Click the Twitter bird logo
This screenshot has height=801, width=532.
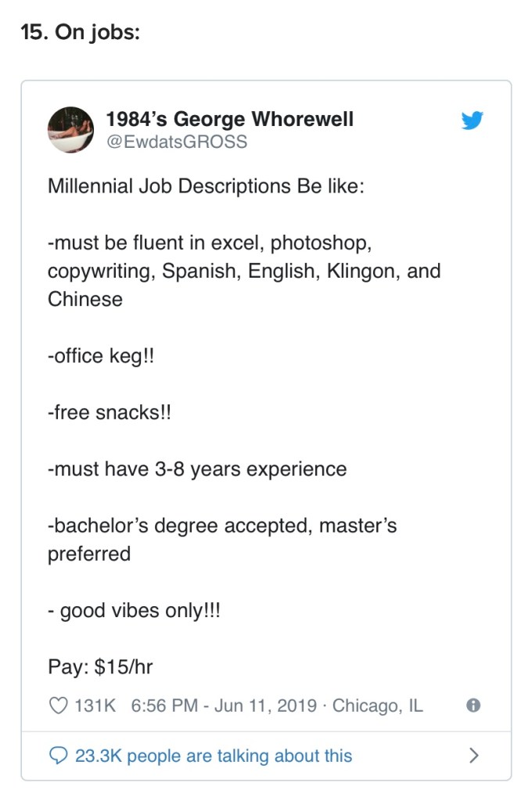[472, 121]
